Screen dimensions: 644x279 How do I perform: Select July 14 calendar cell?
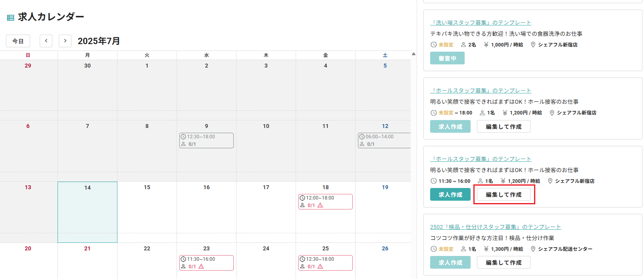[87, 212]
